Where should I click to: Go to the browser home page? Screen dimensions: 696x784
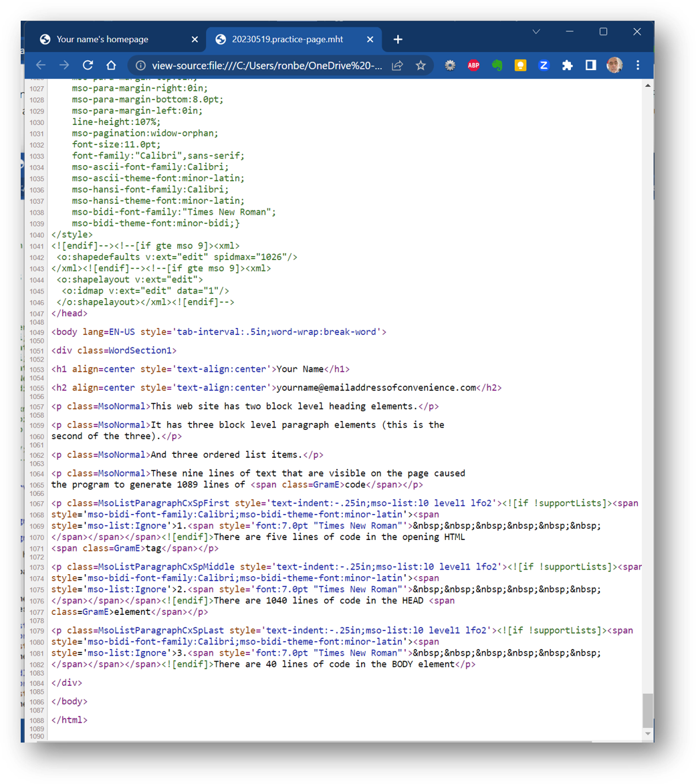pos(111,65)
